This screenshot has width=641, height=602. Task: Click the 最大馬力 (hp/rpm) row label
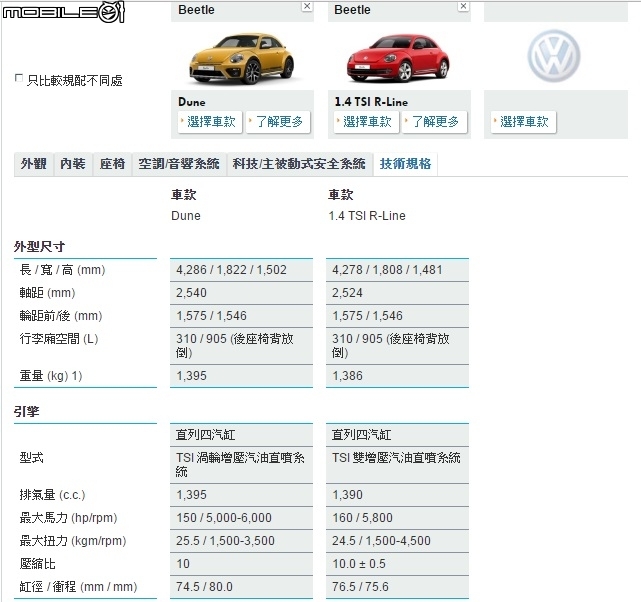pos(68,518)
